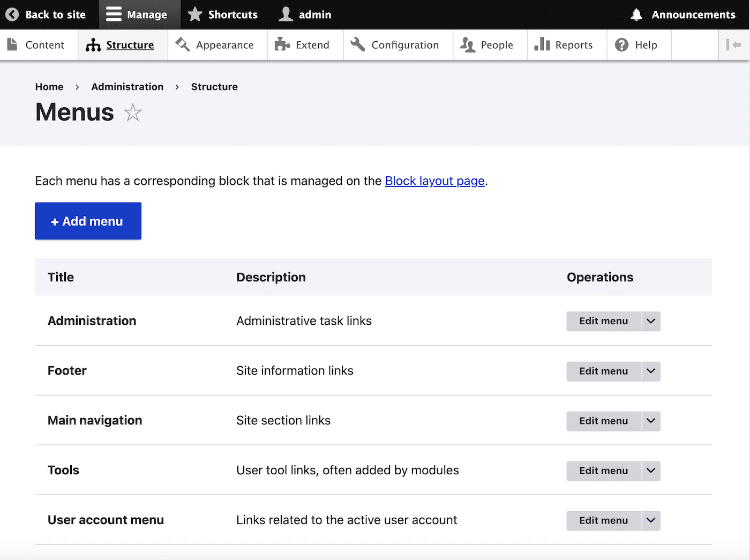Click the Help question-mark icon
This screenshot has height=560, width=750.
[621, 45]
